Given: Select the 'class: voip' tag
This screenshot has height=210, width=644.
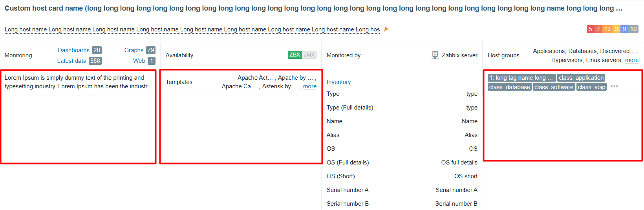Looking at the screenshot, I should [x=591, y=87].
